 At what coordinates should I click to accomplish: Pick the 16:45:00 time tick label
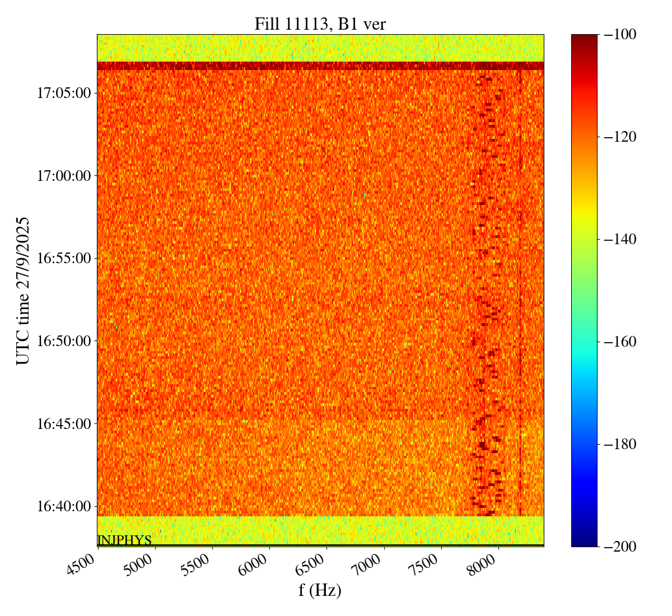[x=63, y=424]
